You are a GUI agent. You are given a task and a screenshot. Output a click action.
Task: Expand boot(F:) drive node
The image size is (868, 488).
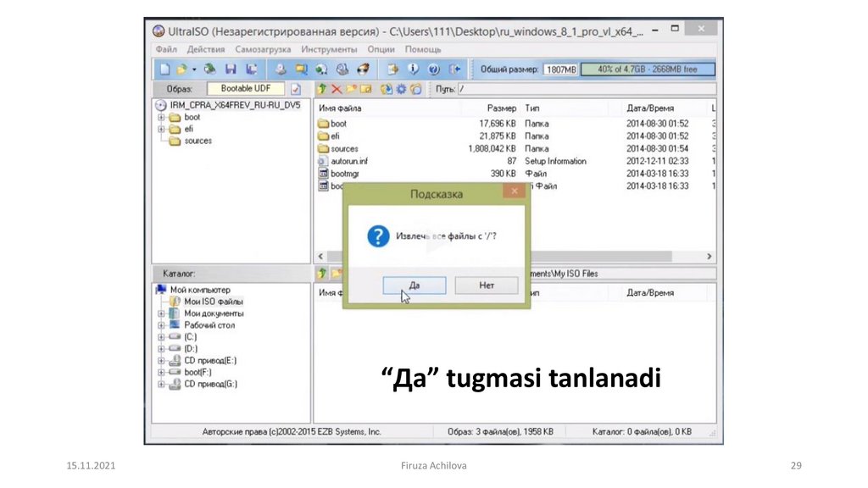coord(161,373)
